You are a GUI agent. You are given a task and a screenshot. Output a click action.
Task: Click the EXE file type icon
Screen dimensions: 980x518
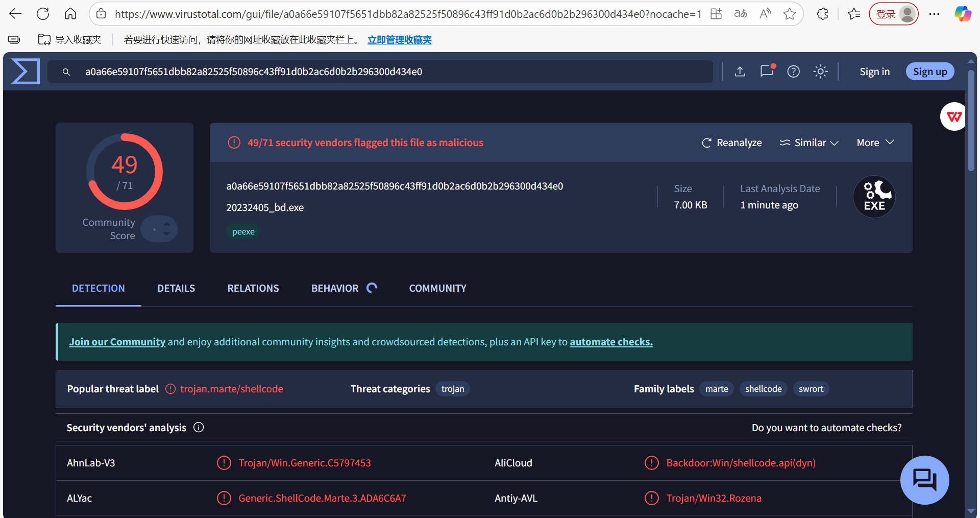(874, 197)
